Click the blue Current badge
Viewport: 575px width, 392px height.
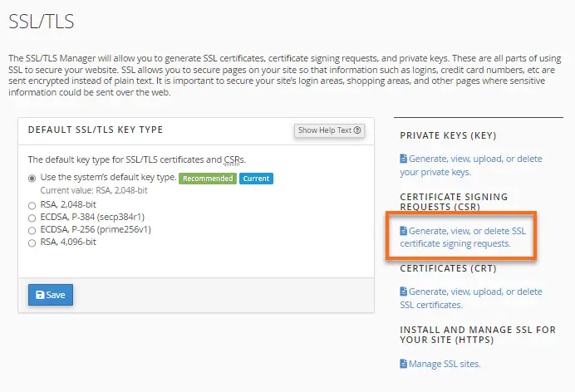pos(256,178)
